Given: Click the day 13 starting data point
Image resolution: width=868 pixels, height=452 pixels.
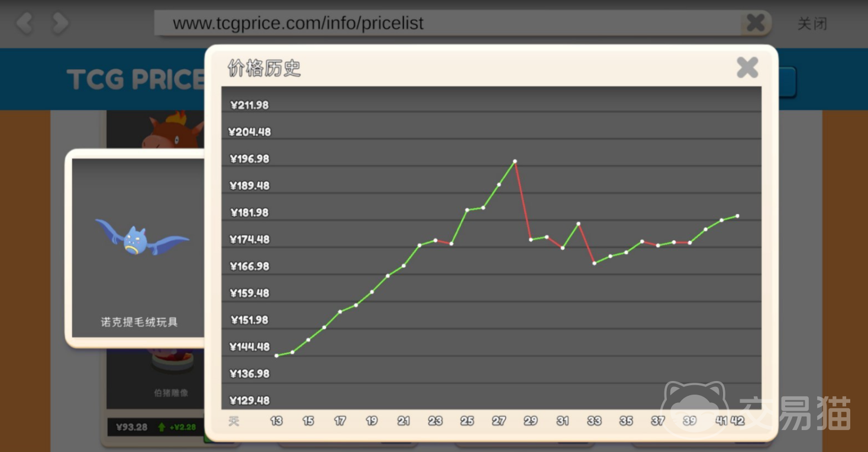Looking at the screenshot, I should click(276, 356).
